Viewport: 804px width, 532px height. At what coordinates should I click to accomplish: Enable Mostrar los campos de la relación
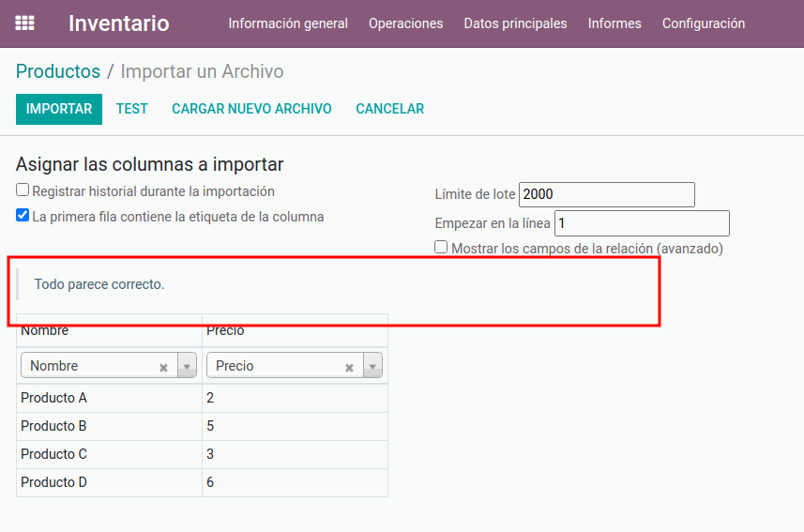coord(441,248)
